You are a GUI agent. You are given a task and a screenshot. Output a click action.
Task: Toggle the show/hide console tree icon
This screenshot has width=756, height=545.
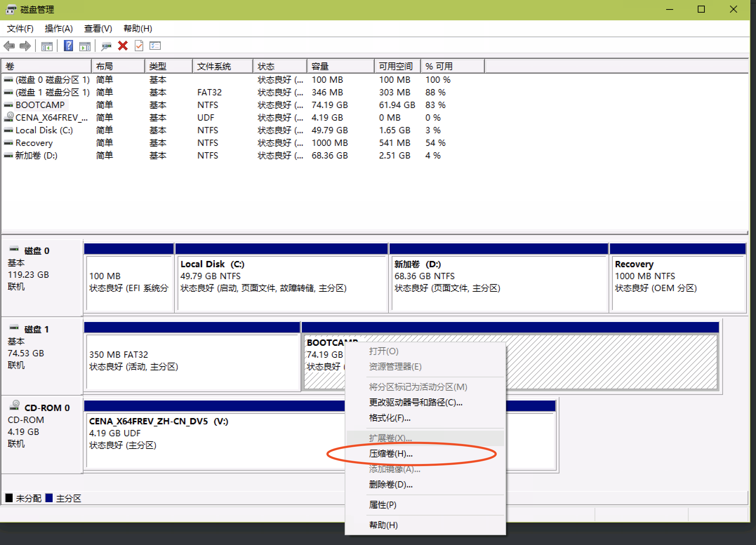pyautogui.click(x=47, y=46)
